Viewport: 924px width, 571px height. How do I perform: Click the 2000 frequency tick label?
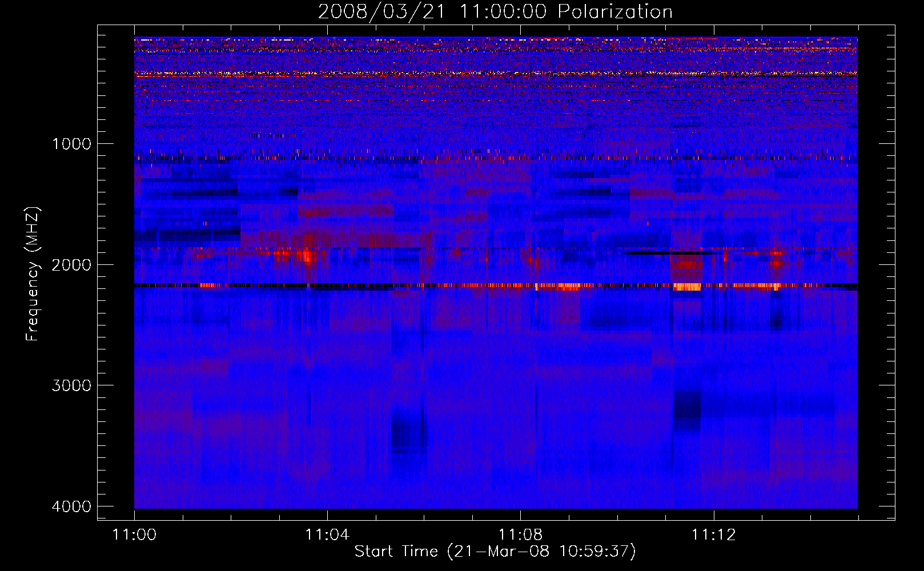tap(71, 264)
